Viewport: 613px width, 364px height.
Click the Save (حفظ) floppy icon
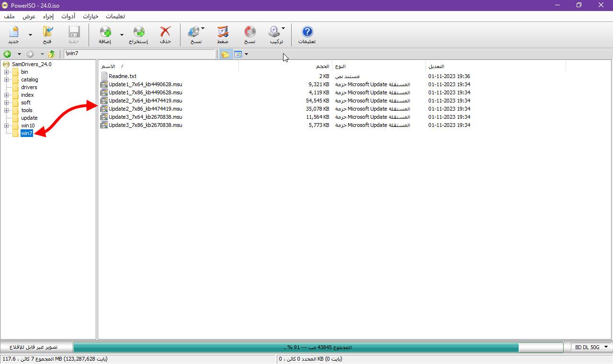(74, 32)
